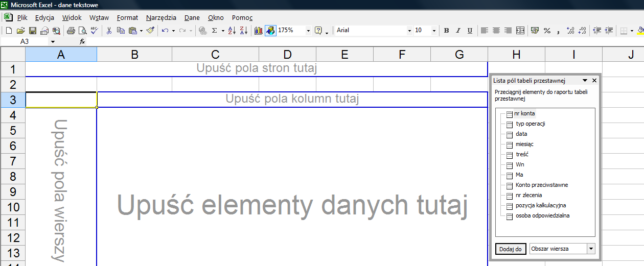Click the Fill Color paint bucket
Image resolution: width=644 pixels, height=266 pixels.
pos(640,31)
